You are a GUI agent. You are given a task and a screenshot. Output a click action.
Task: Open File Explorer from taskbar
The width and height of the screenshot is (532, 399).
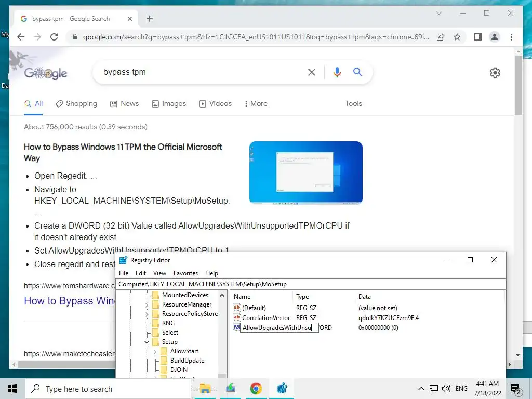pos(205,389)
